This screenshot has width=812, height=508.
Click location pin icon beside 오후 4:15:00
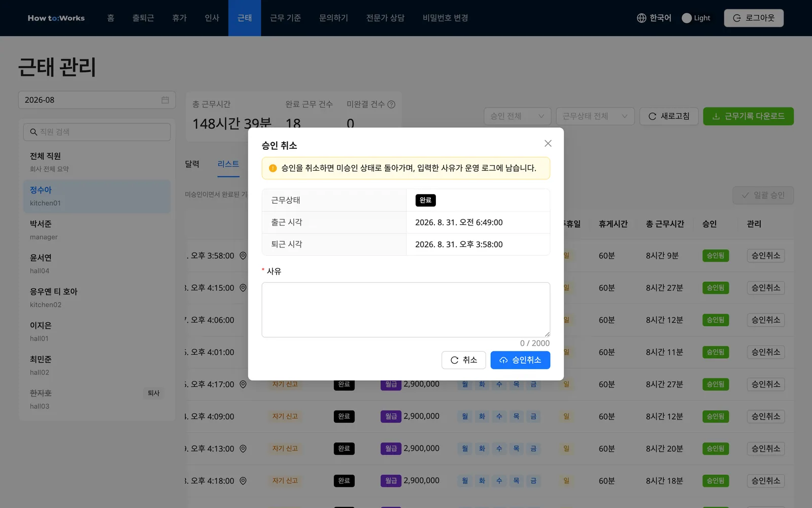click(x=243, y=288)
